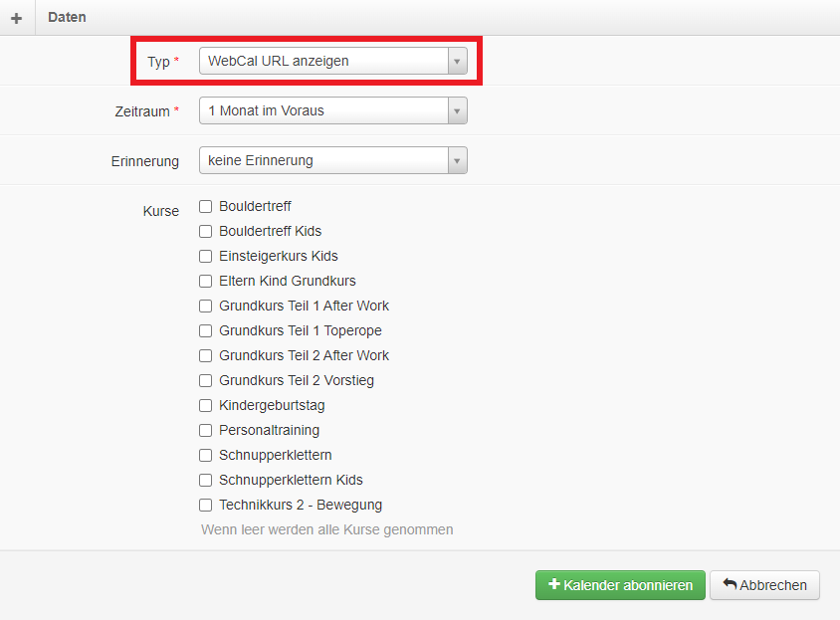
Task: Click the Abbrechen button
Action: tap(764, 585)
